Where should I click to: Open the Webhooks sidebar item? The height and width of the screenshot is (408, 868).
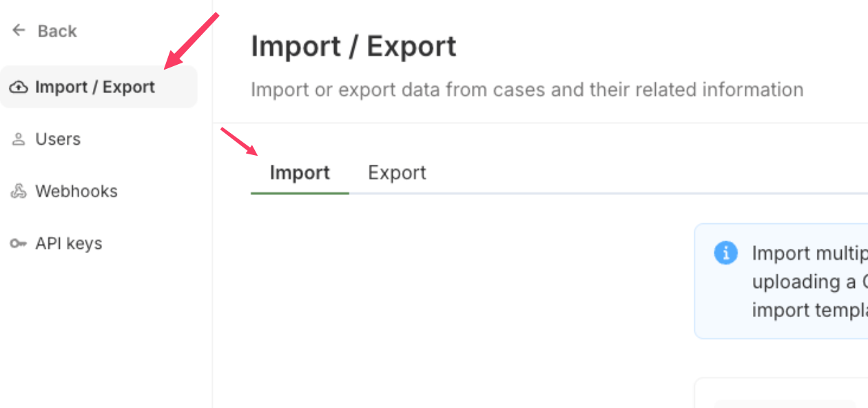click(76, 192)
